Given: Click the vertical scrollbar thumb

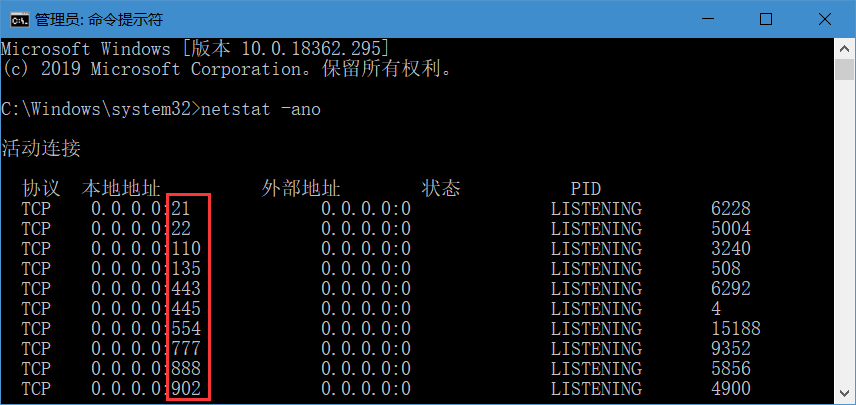Looking at the screenshot, I should coord(843,68).
